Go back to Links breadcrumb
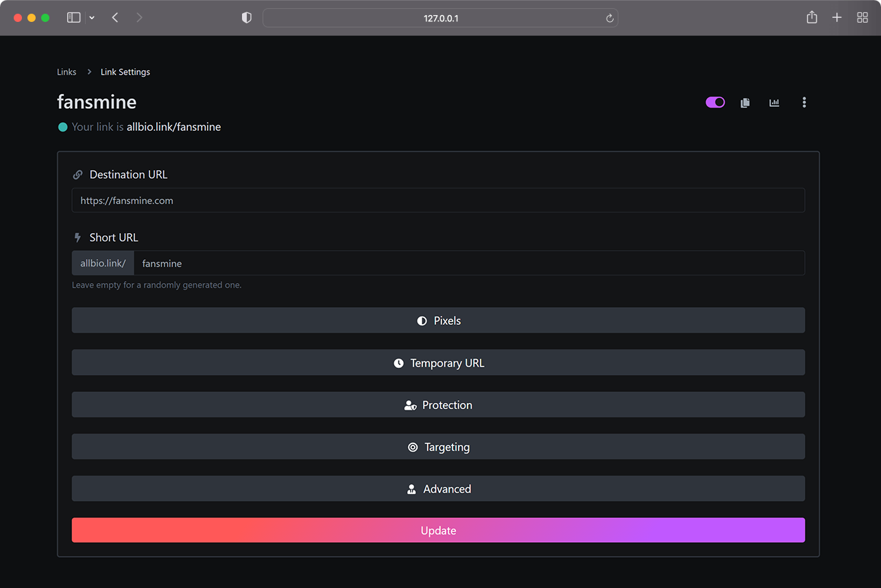 coord(67,72)
